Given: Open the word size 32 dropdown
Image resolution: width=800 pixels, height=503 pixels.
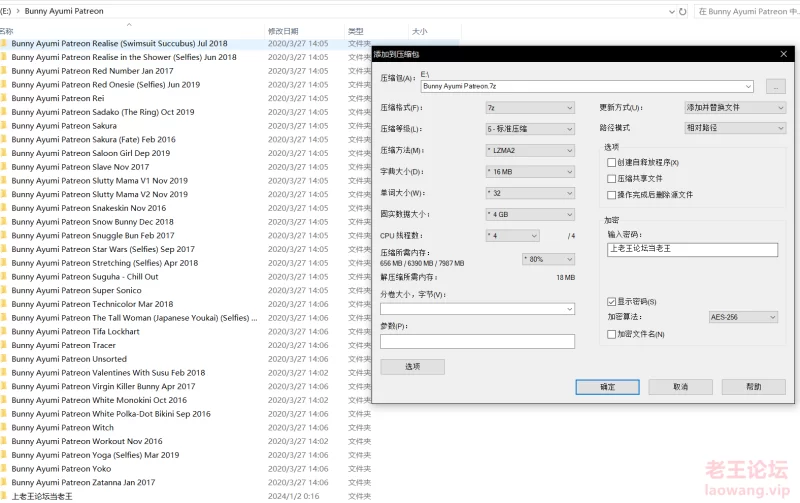Looking at the screenshot, I should [x=530, y=193].
